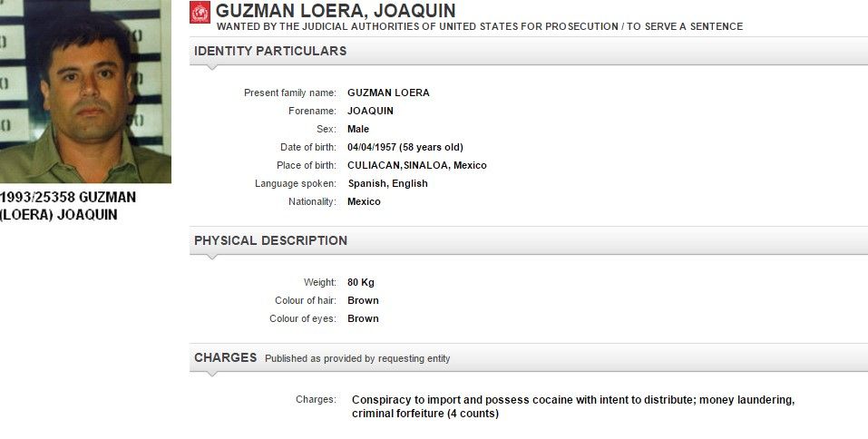
Task: Click the GUZMAN LOERA, JOAQUIN page heading
Action: 336,11
